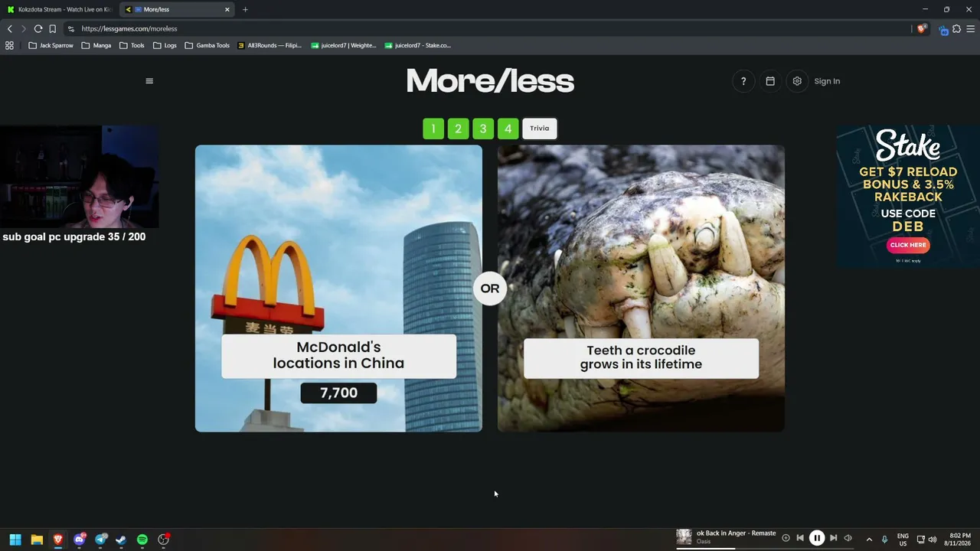The image size is (980, 551).
Task: Reload the current page
Action: [x=38, y=28]
